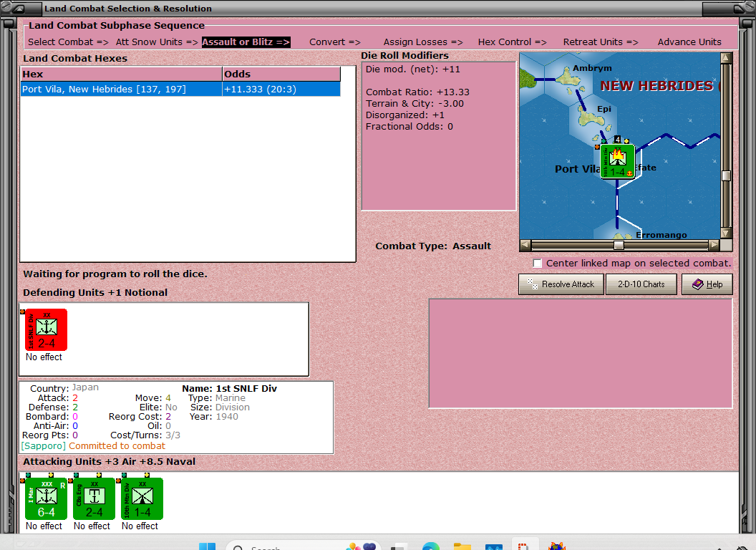Viewport: 756px width, 550px height.
Task: Click the Retreat Units subphase label
Action: [x=600, y=42]
